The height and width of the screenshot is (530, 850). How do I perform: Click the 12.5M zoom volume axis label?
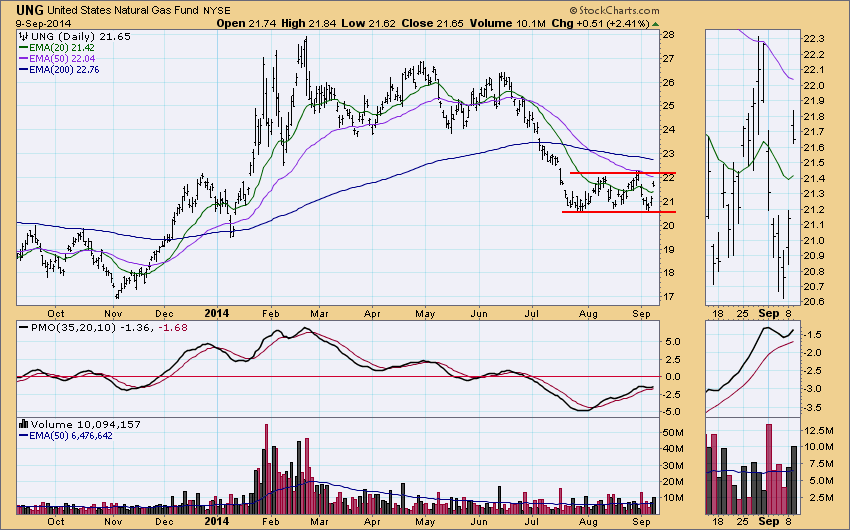[819, 430]
